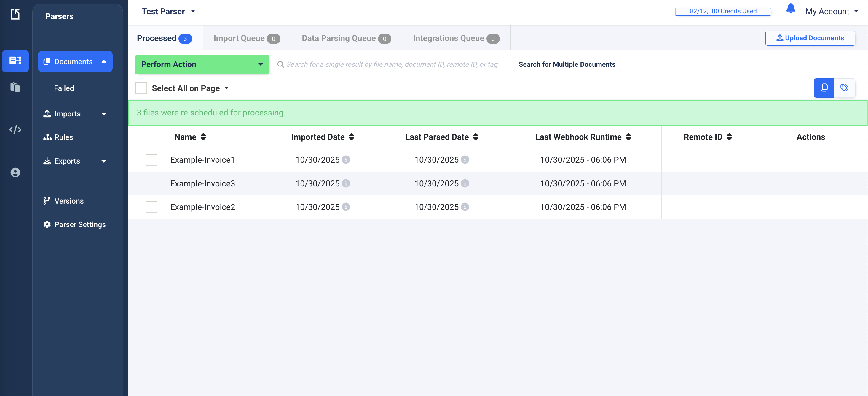
Task: Click the credits used progress bar
Action: 722,12
